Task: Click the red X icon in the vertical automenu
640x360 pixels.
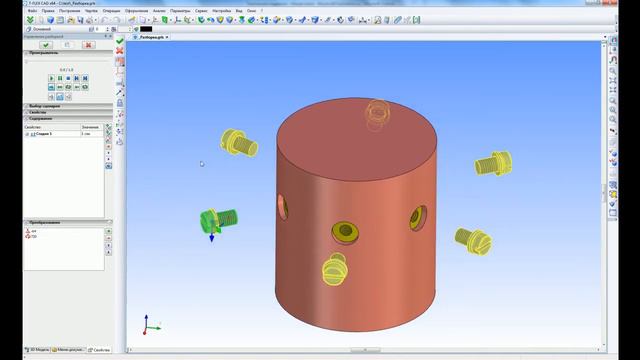Action: 120,51
